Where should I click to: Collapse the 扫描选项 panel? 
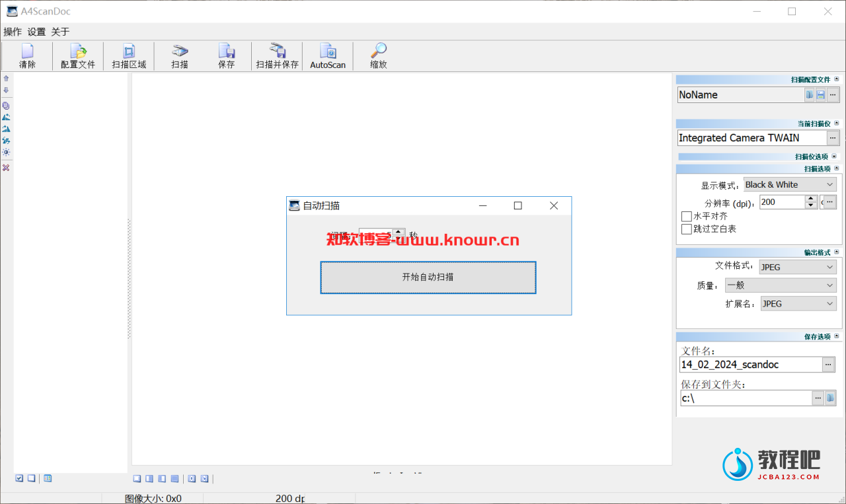[837, 168]
